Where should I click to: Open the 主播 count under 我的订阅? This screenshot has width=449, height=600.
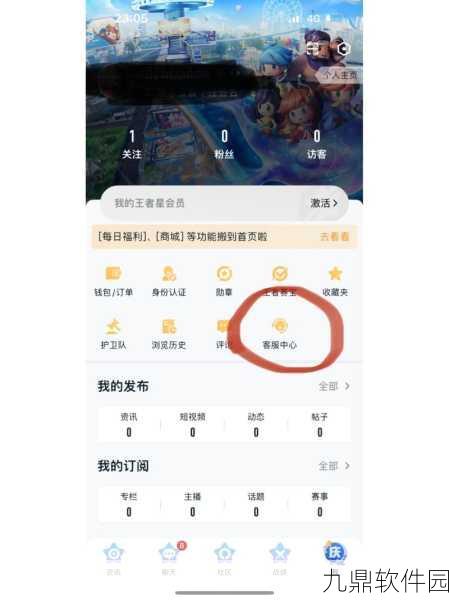193,504
